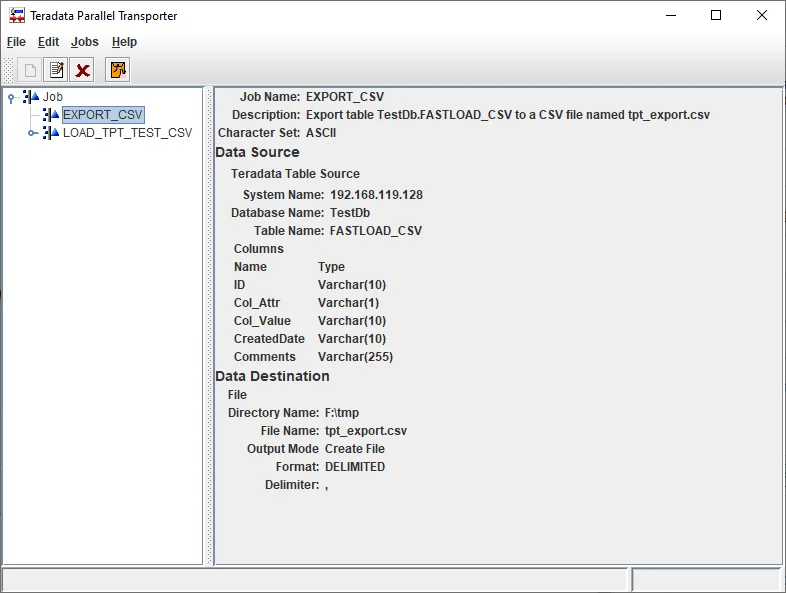Click the Edit job toolbar icon

(x=56, y=70)
